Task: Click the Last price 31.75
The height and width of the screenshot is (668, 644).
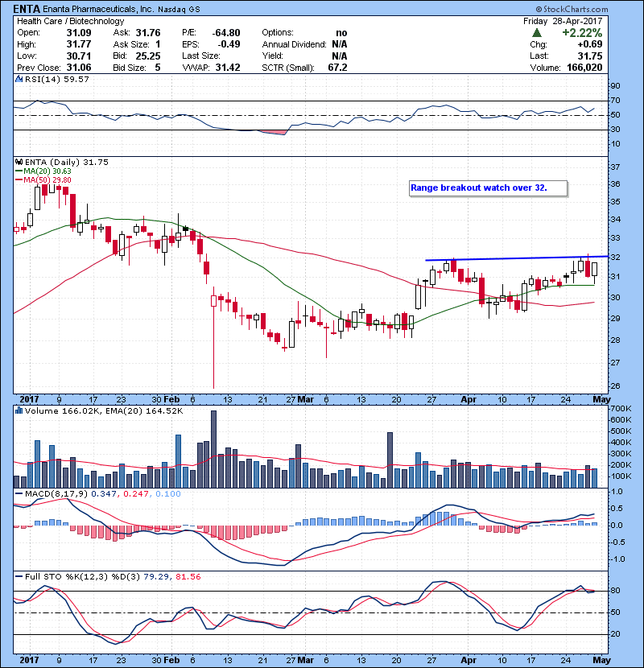Action: [590, 56]
